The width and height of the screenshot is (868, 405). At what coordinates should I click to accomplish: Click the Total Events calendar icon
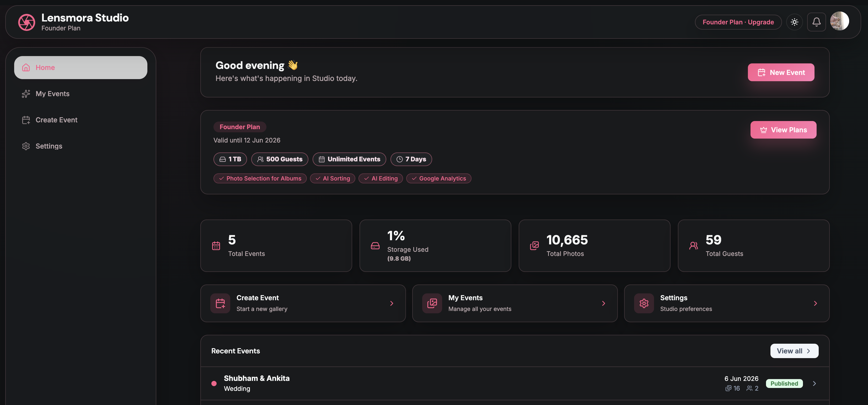click(x=216, y=246)
